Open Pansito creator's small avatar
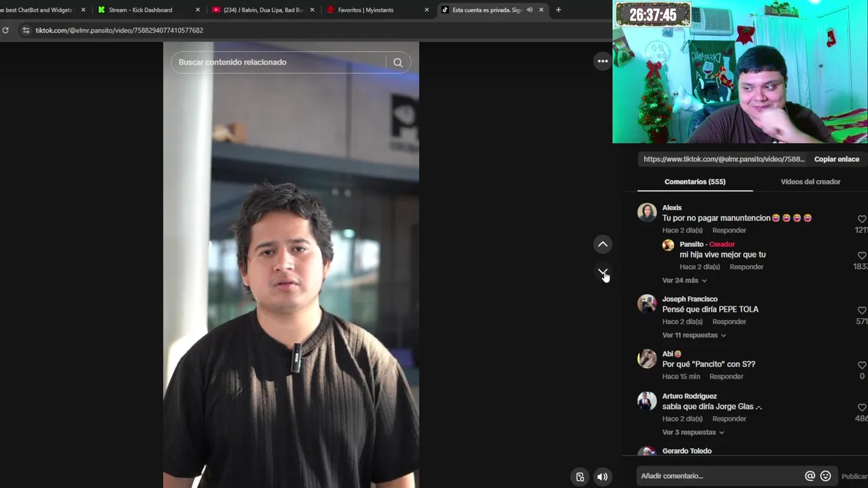This screenshot has height=488, width=868. tap(668, 245)
